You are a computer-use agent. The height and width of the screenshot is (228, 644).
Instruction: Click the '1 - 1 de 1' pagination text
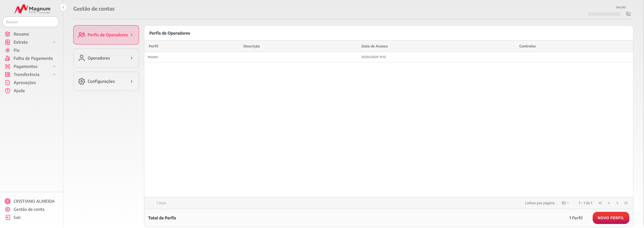(585, 203)
